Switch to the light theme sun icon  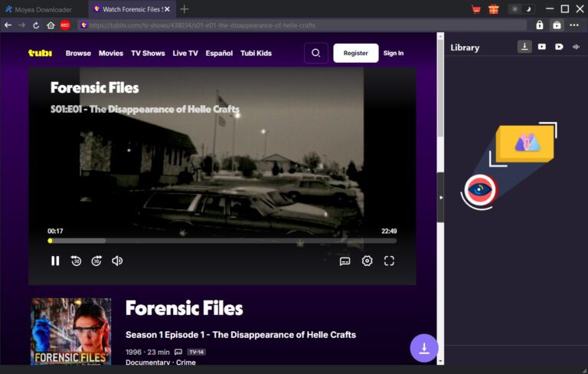pos(514,9)
